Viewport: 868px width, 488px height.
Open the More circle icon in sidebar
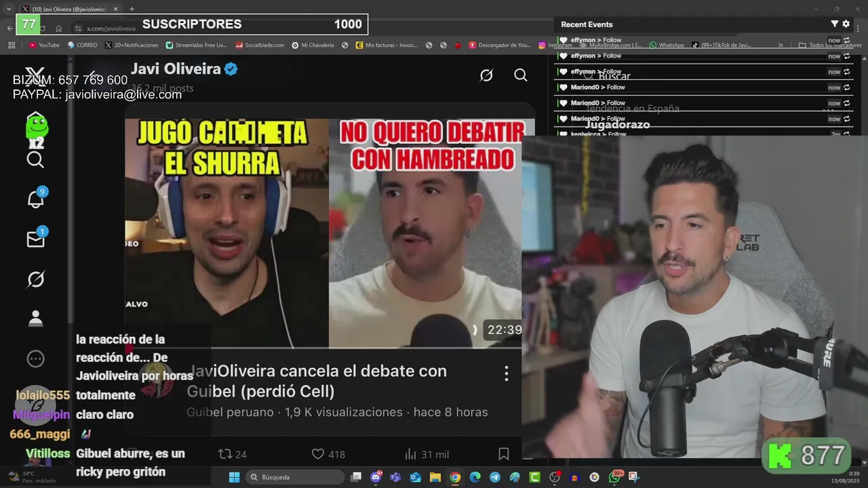[x=35, y=359]
